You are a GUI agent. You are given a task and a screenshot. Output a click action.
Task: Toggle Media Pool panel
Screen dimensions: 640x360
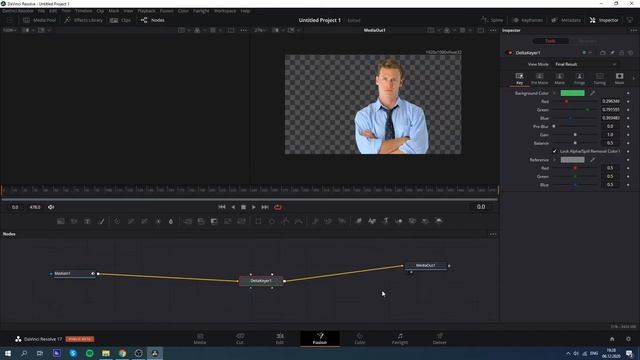40,20
